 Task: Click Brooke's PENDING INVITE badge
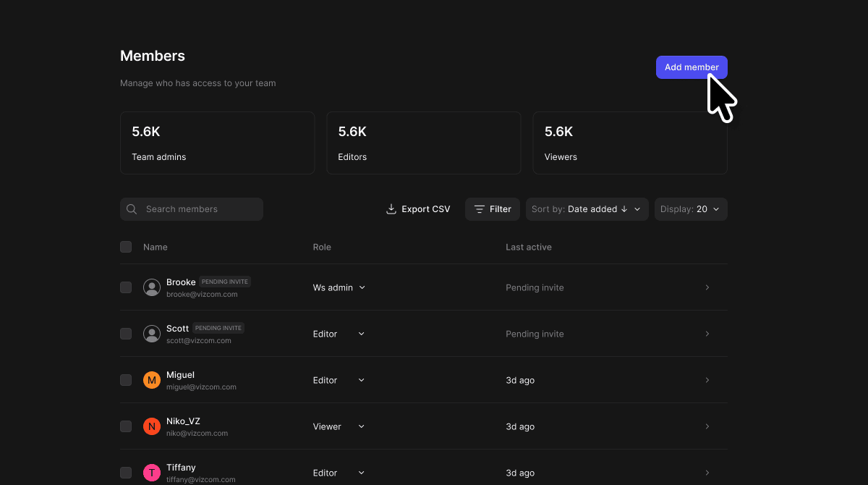[x=225, y=282]
